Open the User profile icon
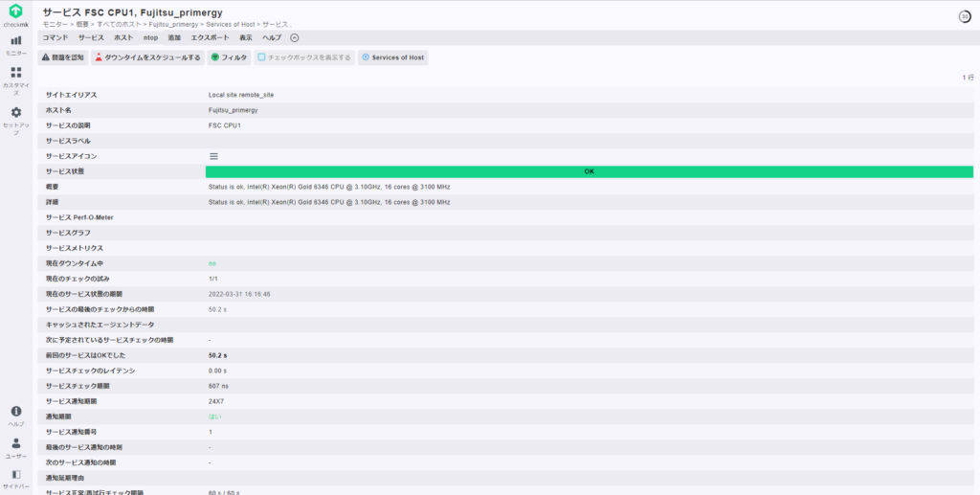The image size is (980, 495). pyautogui.click(x=15, y=443)
